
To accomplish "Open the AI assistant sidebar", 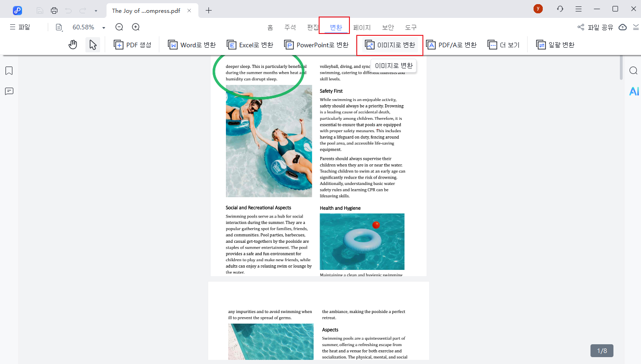I will [x=634, y=91].
